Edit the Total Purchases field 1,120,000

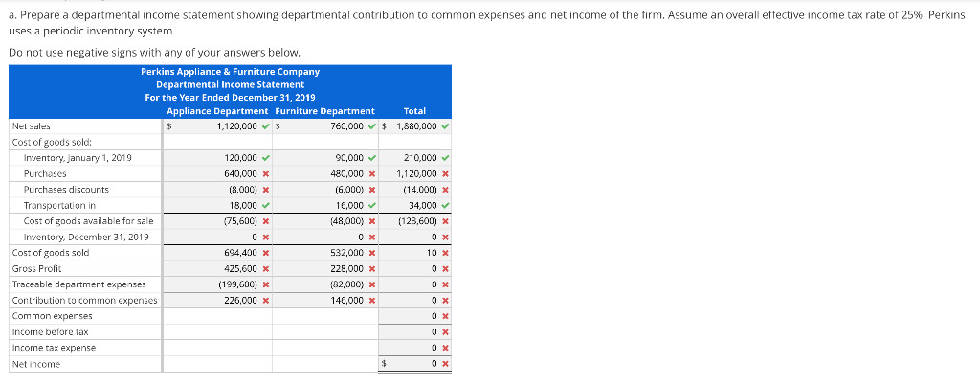(x=414, y=174)
